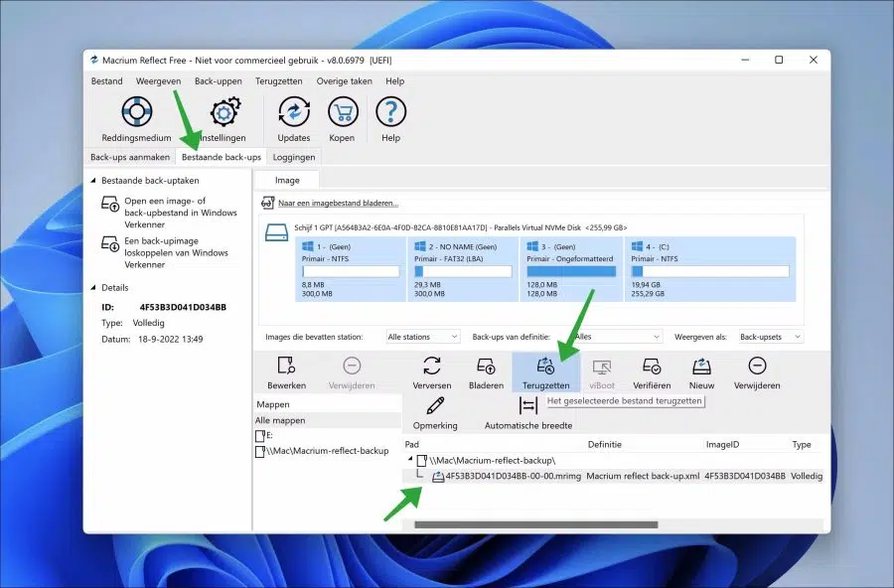Maximize the Macrium Reflect window
Image resolution: width=894 pixels, height=588 pixels.
[x=779, y=60]
